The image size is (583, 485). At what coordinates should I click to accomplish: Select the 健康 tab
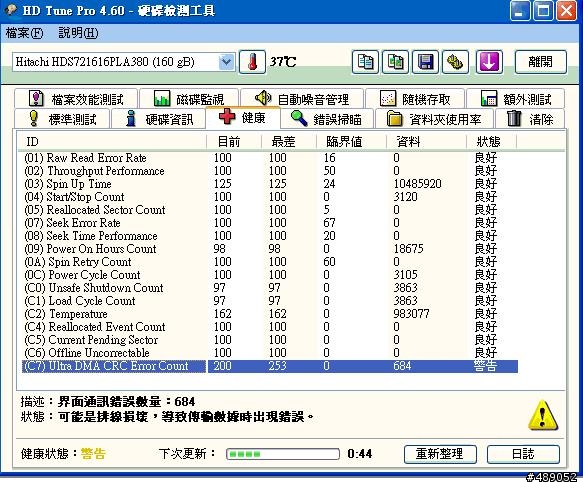243,118
